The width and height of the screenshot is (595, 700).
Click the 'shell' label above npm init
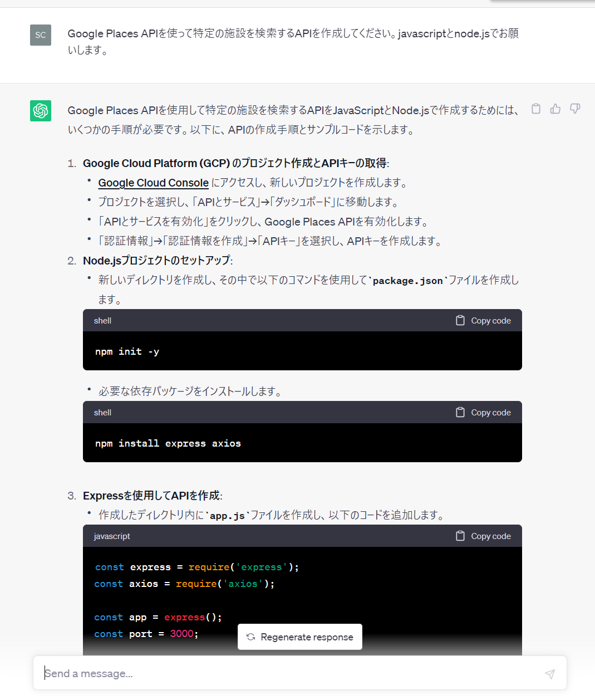point(102,321)
